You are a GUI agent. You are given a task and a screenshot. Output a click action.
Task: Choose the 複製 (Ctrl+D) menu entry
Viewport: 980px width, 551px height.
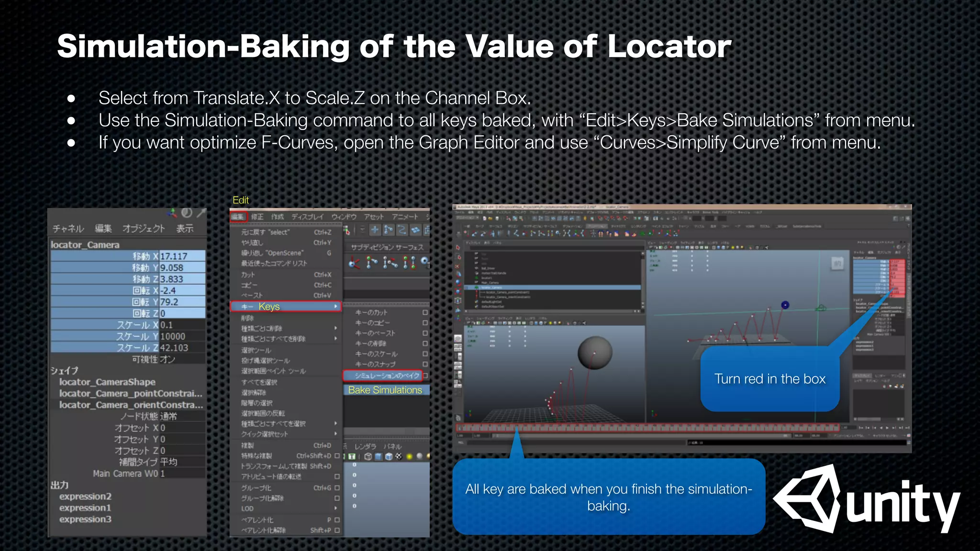pyautogui.click(x=286, y=445)
